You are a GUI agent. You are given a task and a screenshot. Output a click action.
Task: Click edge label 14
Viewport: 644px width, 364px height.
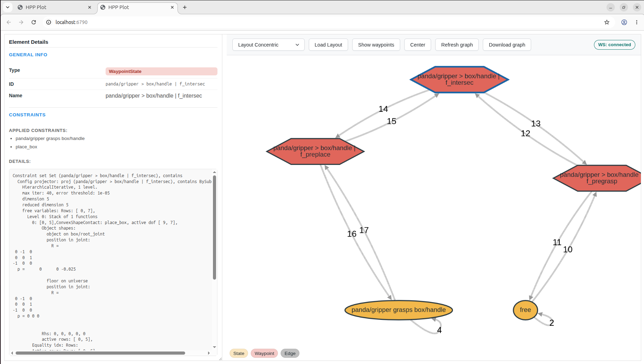pos(383,109)
